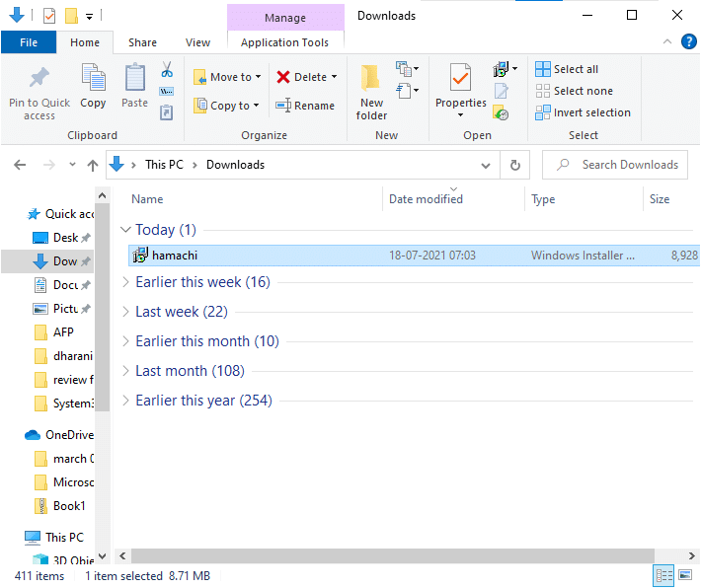The height and width of the screenshot is (588, 701).
Task: Expand the Earlier this week group
Action: pos(202,282)
